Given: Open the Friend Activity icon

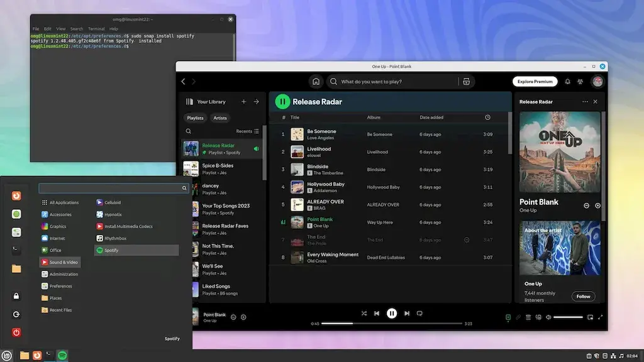Looking at the screenshot, I should pos(580,81).
